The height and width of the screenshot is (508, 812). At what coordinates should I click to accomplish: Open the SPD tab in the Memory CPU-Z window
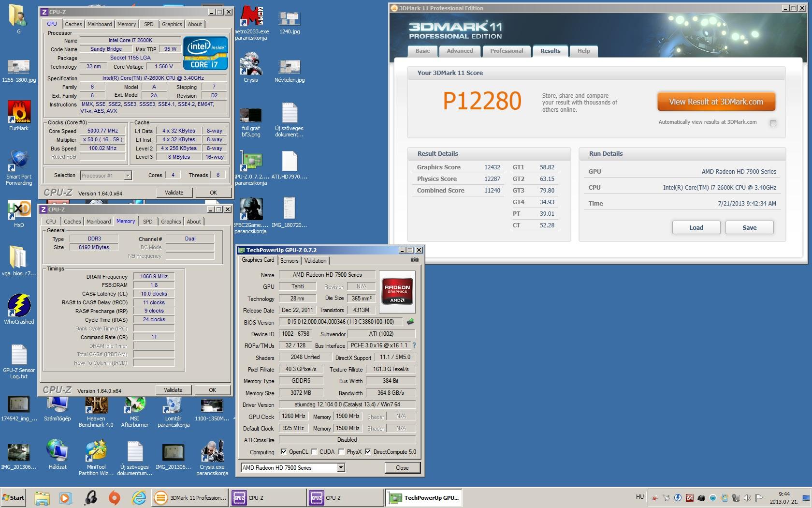click(148, 222)
